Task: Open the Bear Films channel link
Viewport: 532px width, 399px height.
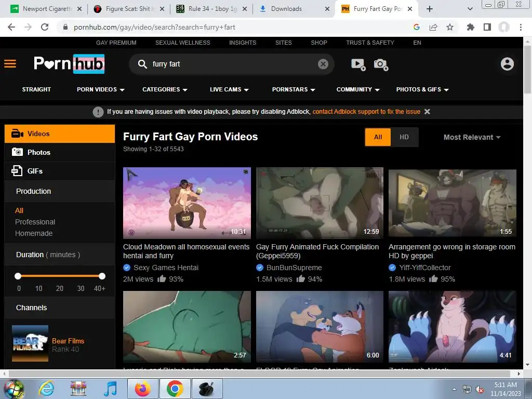Action: 68,341
